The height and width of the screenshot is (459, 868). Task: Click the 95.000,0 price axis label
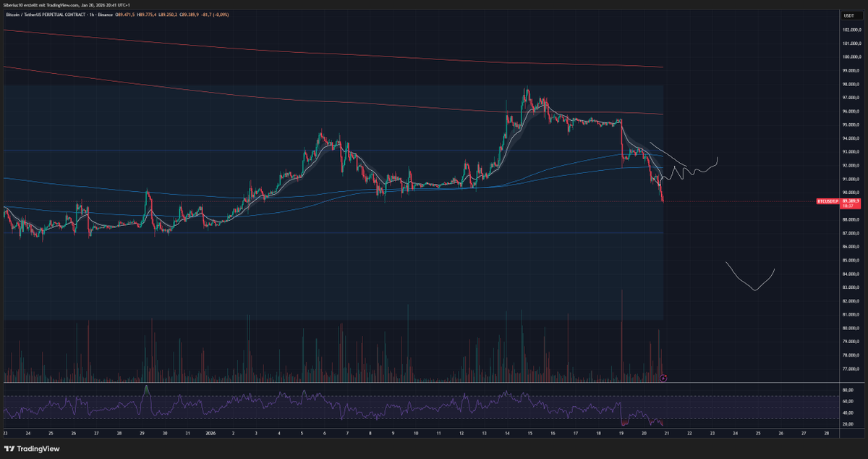[849, 125]
